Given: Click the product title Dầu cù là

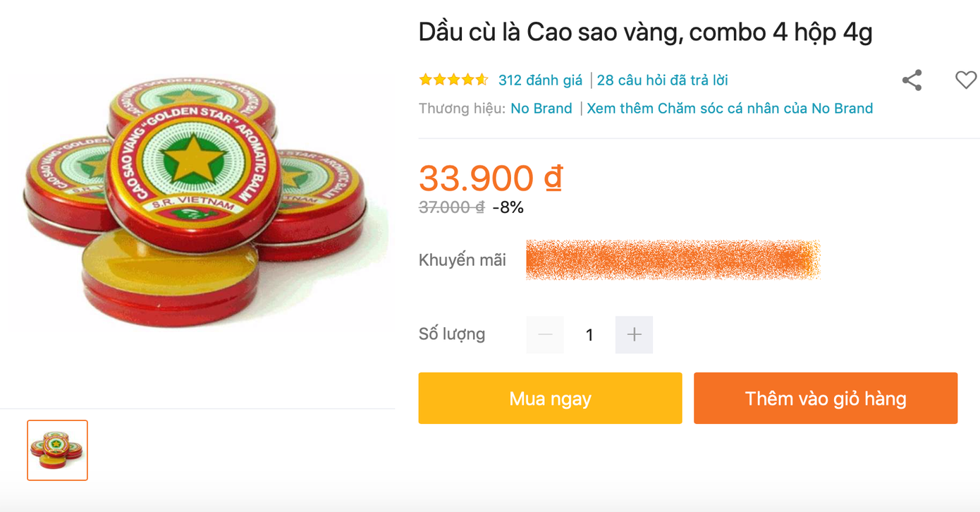Looking at the screenshot, I should (x=645, y=32).
